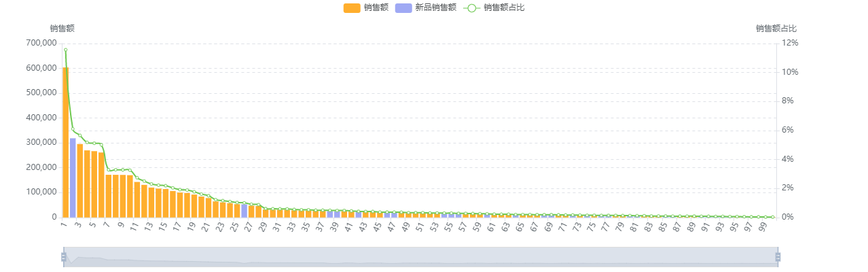Click the 700,000 left axis label

[43, 43]
